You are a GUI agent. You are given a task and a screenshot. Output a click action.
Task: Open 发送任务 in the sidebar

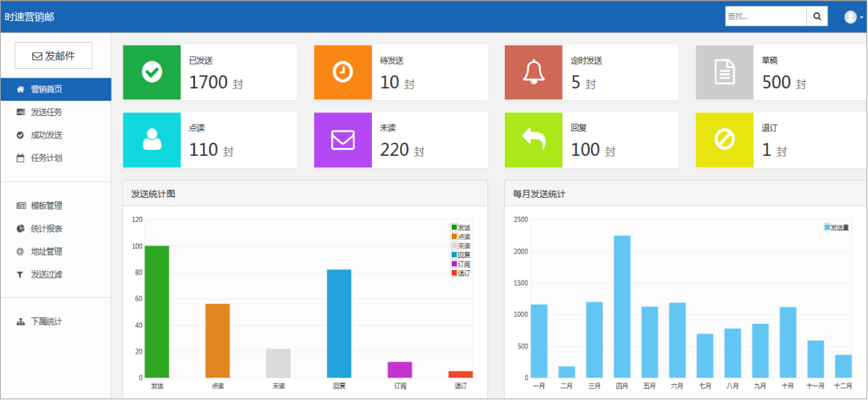[46, 112]
